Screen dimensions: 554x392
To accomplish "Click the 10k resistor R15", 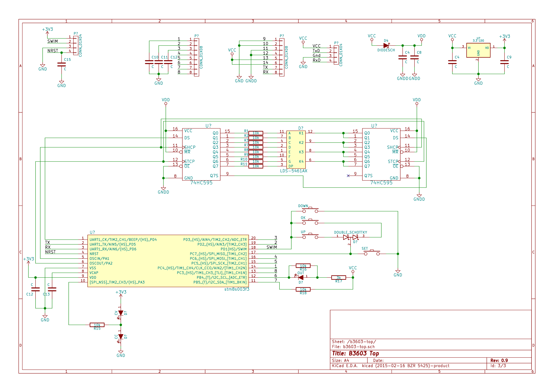I will click(x=97, y=325).
